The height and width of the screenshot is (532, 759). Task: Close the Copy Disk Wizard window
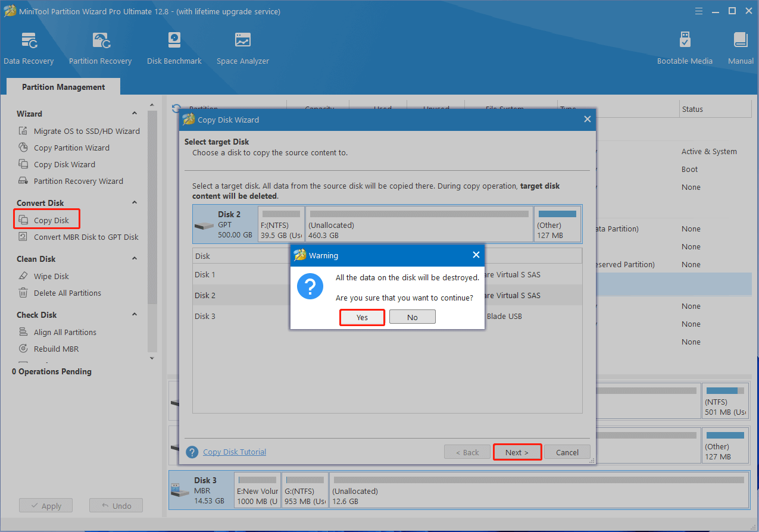[x=587, y=119]
